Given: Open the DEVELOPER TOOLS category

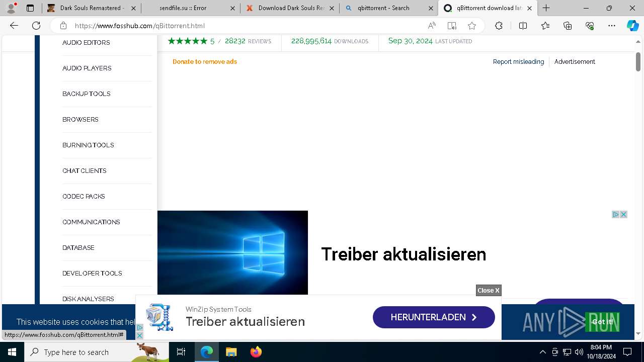Looking at the screenshot, I should click(92, 274).
